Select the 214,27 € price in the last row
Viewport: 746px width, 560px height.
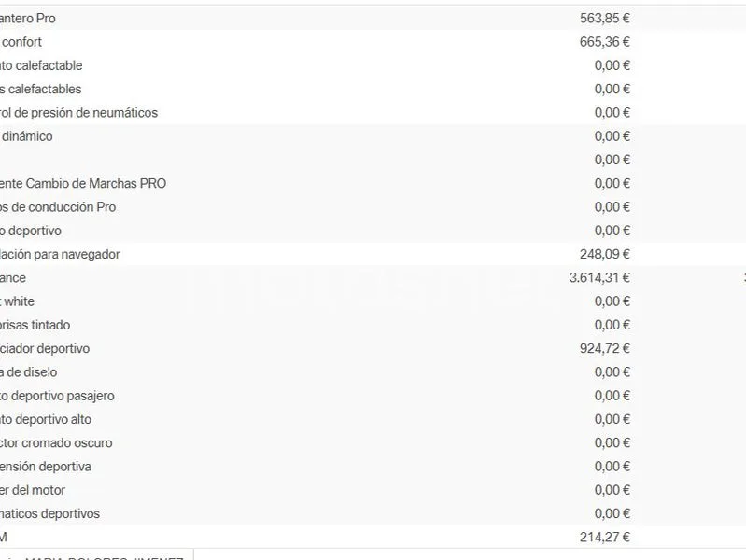pyautogui.click(x=604, y=538)
